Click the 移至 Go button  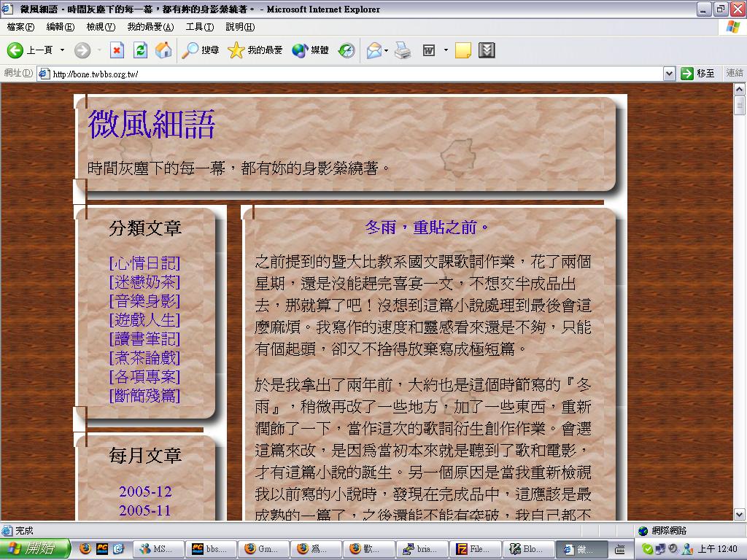[x=697, y=74]
